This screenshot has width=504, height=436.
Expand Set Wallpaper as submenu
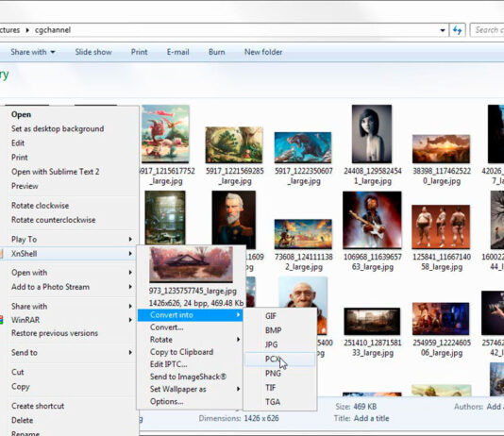pyautogui.click(x=190, y=389)
